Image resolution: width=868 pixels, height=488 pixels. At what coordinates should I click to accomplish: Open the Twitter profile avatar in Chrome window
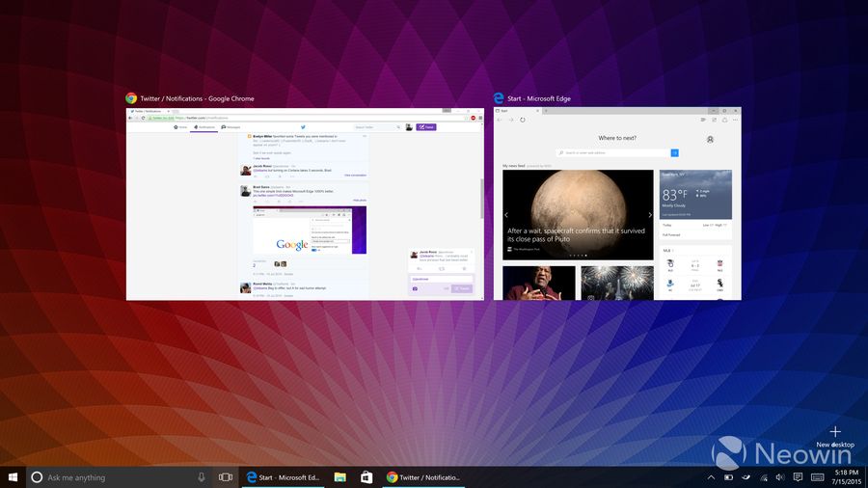coord(409,127)
